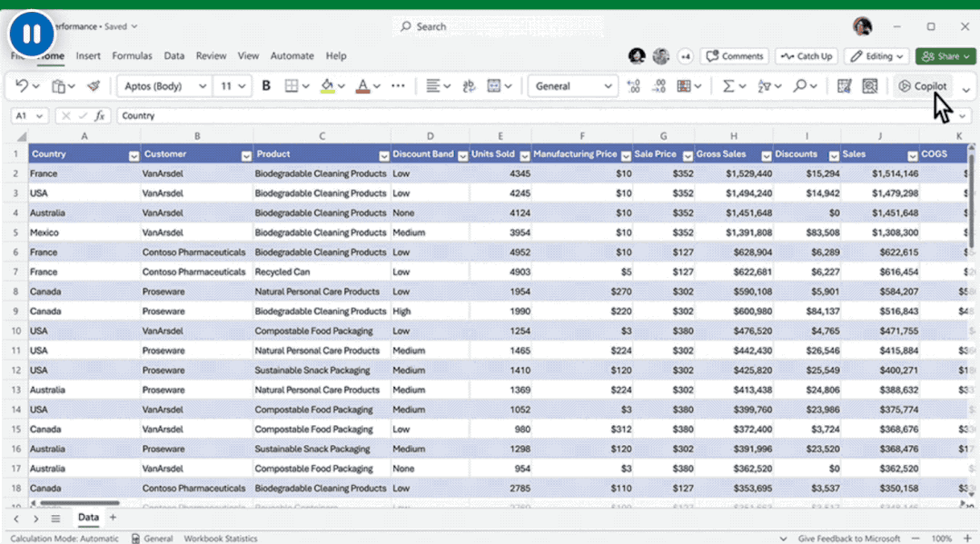The image size is (980, 544).
Task: Switch to the Formulas ribbon tab
Action: [x=132, y=56]
